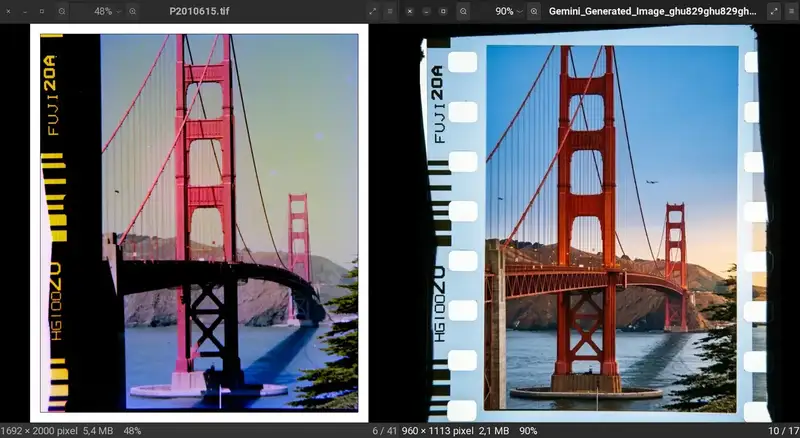Zoom in on the Gemini_Generated_Image view
Screen dimensions: 800x438
[x=534, y=11]
